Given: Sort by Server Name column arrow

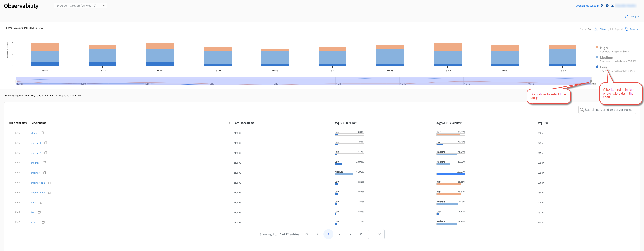Looking at the screenshot, I should [229, 123].
